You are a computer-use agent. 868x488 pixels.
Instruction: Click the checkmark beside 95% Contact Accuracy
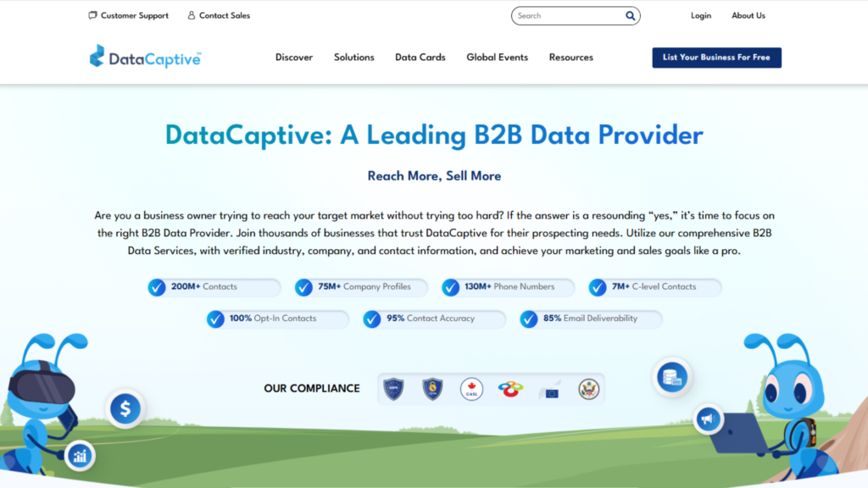(x=372, y=319)
